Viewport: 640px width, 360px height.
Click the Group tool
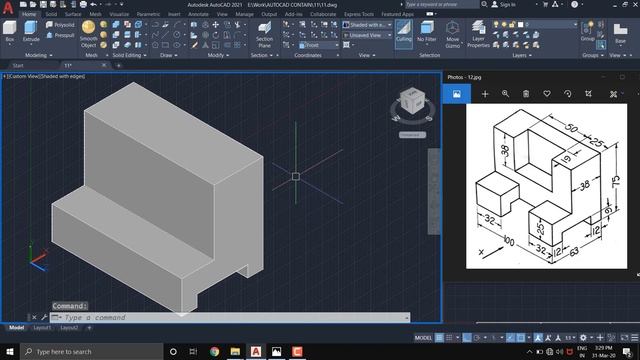click(587, 31)
